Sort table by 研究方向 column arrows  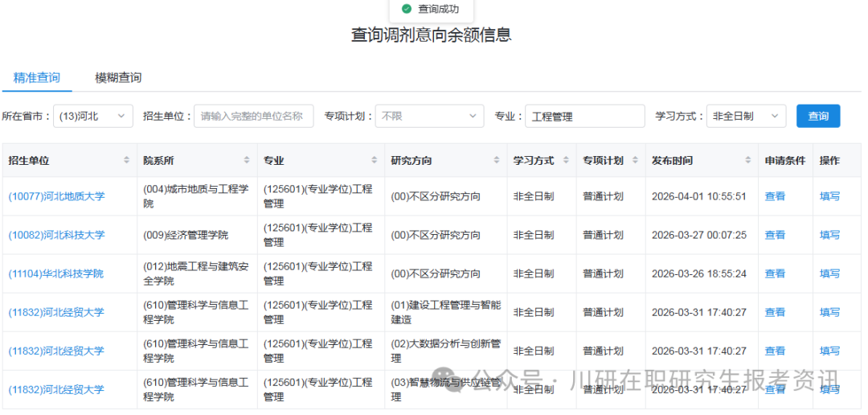(497, 161)
